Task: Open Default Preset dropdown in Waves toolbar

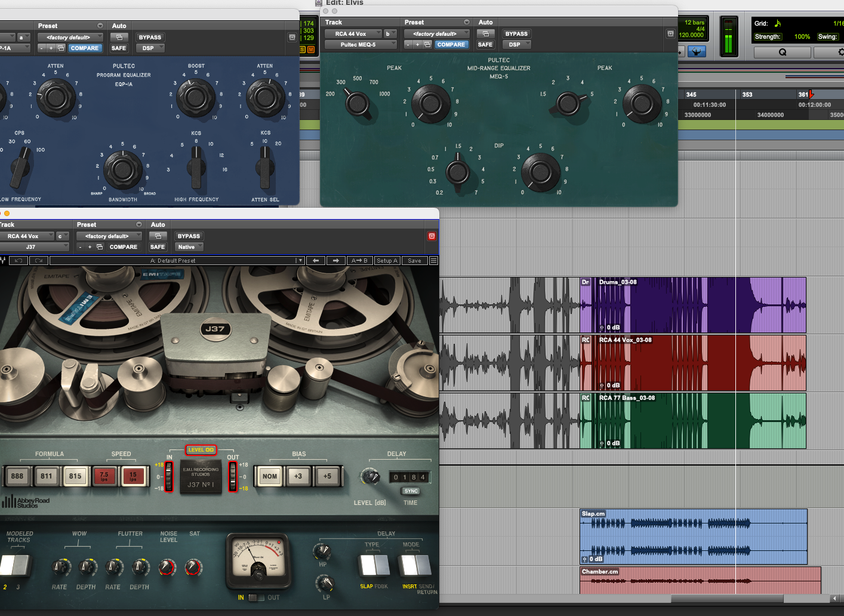Action: point(177,261)
